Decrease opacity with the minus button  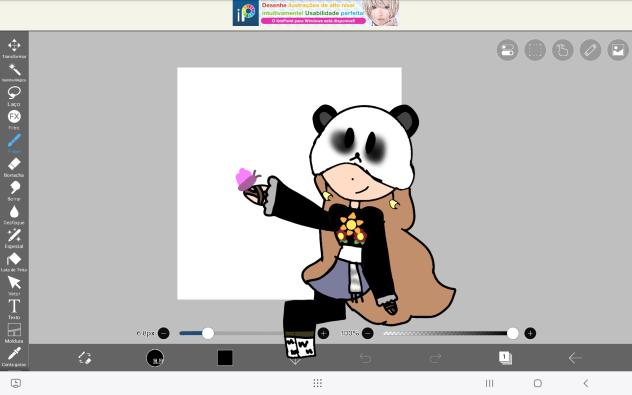[x=368, y=333]
